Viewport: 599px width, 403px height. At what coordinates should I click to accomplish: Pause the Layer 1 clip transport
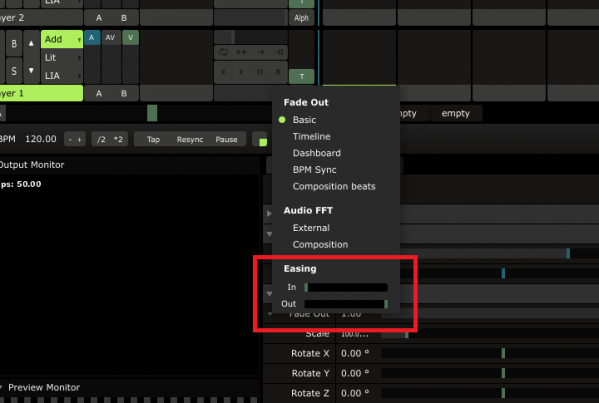tap(260, 72)
